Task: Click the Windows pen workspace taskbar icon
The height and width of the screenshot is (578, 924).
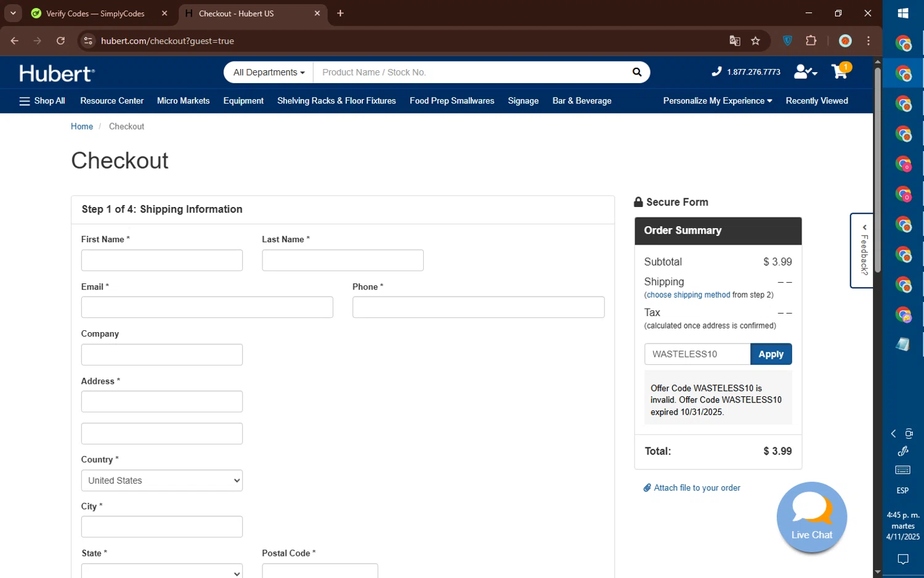Action: (x=903, y=451)
